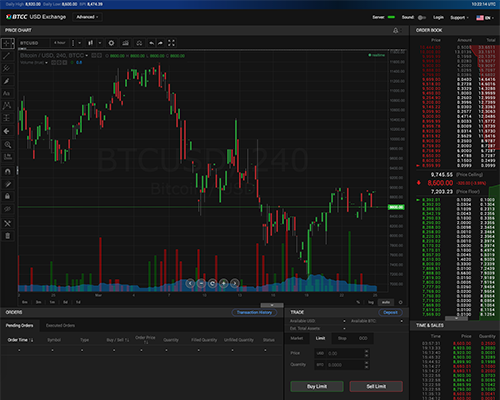Select the trend line drawing tool

coord(6,56)
